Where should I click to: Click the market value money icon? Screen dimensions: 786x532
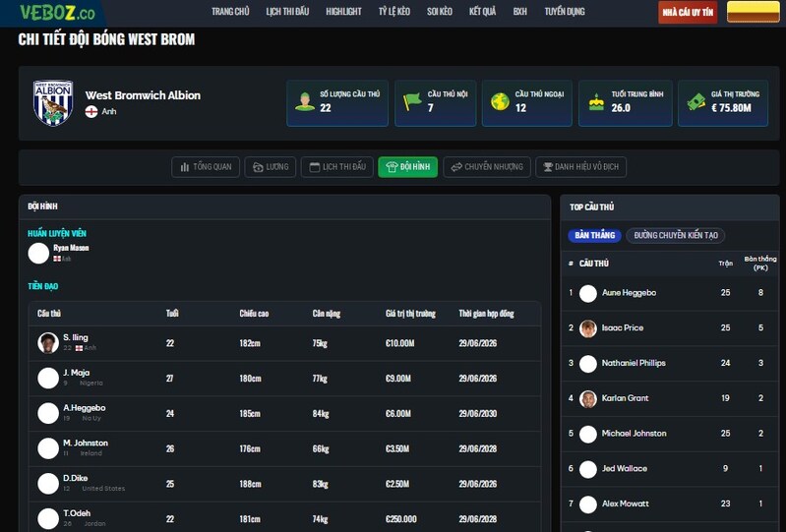pyautogui.click(x=696, y=101)
